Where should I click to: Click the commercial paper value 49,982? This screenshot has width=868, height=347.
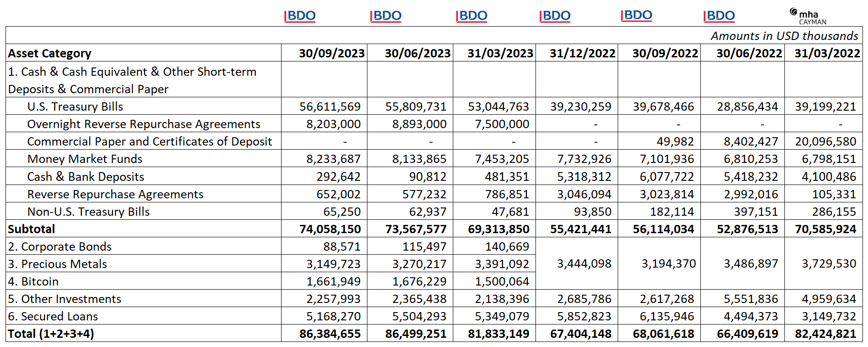(x=675, y=141)
